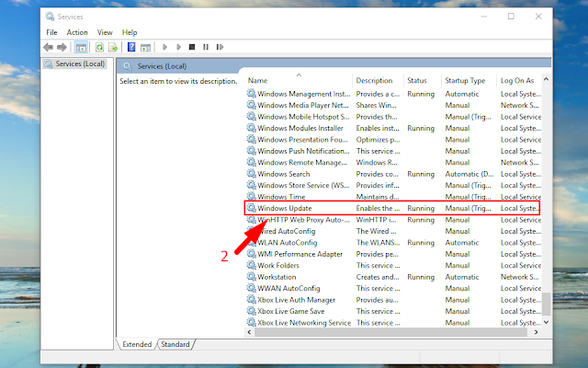The width and height of the screenshot is (588, 368).
Task: Click the Refresh toolbar icon
Action: 99,47
